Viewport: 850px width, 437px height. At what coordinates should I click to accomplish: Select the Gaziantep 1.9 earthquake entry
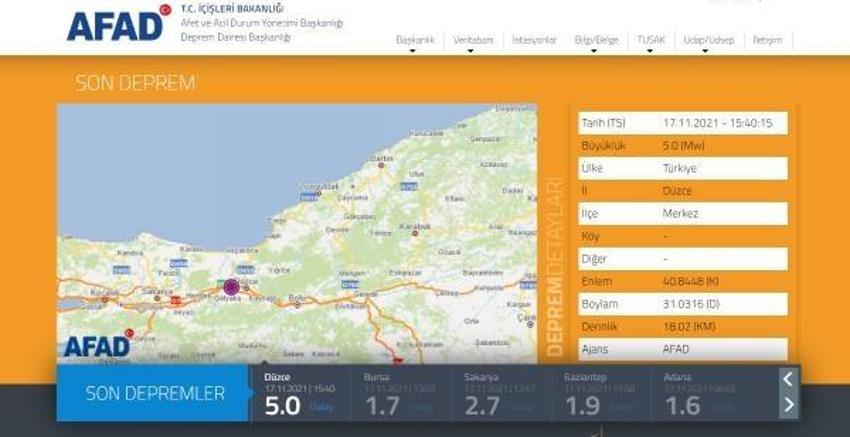click(x=599, y=393)
